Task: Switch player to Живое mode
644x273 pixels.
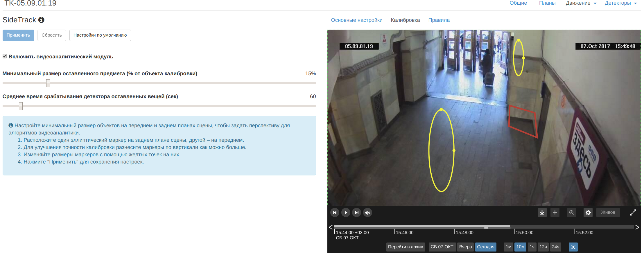Action: click(608, 212)
